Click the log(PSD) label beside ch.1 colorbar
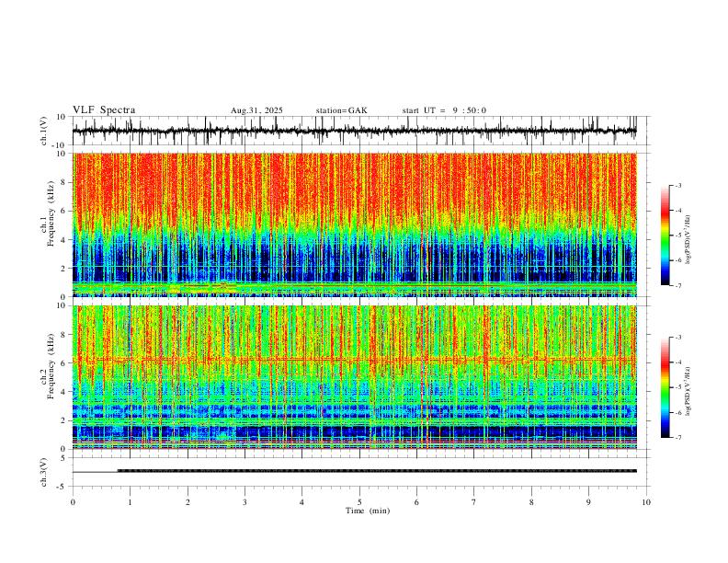The image size is (728, 563). coord(688,240)
